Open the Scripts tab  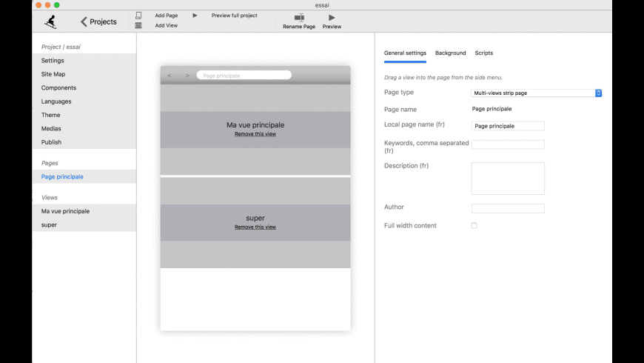click(x=483, y=53)
